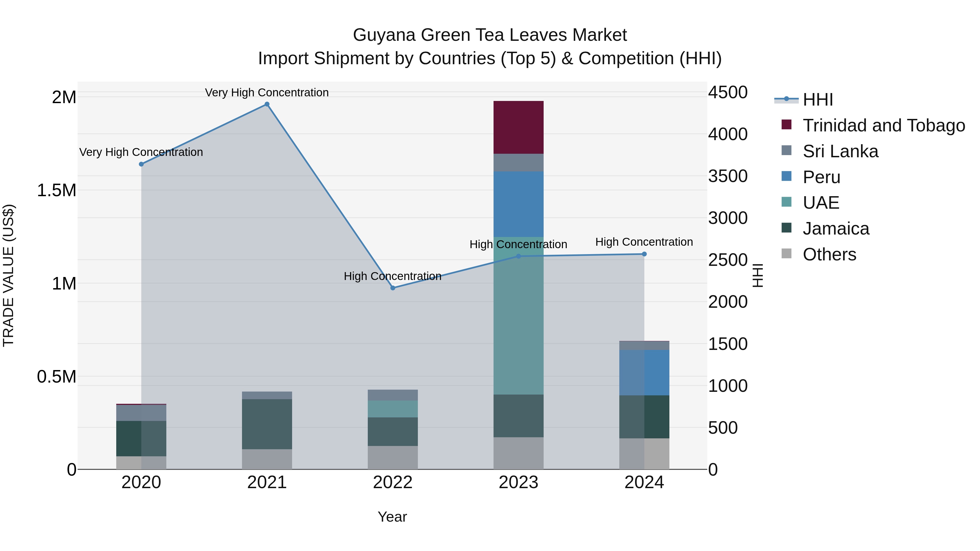The width and height of the screenshot is (980, 551).
Task: Click UAE segment in 2023 bar
Action: tap(519, 316)
